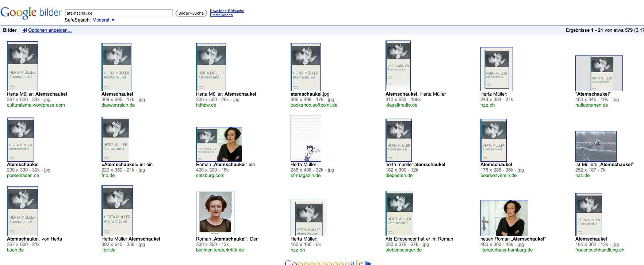The image size is (644, 265).
Task: Open the Einstellungen link
Action: coord(221,15)
